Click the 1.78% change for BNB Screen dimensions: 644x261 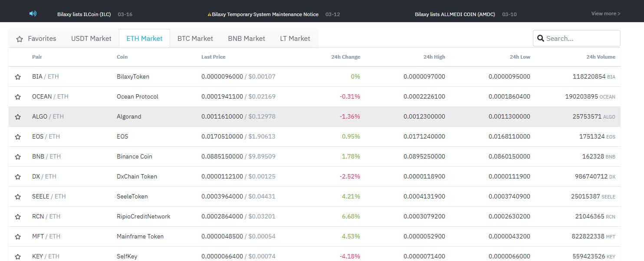tap(351, 156)
